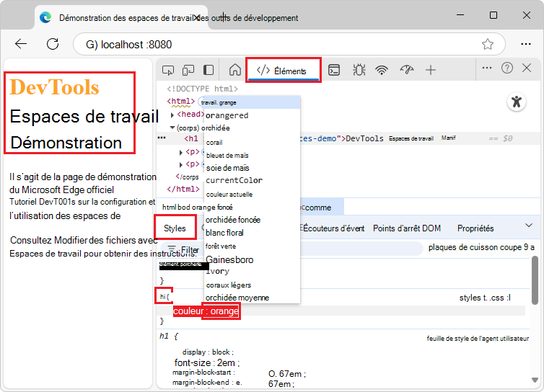This screenshot has width=544, height=392.
Task: Click the styles Filter field
Action: coord(291,249)
